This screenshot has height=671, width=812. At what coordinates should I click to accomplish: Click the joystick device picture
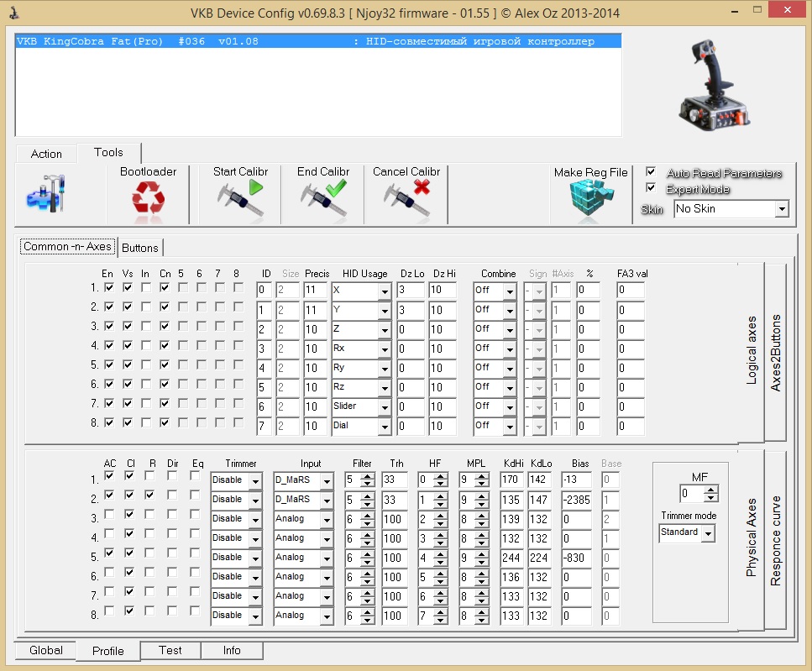[714, 85]
